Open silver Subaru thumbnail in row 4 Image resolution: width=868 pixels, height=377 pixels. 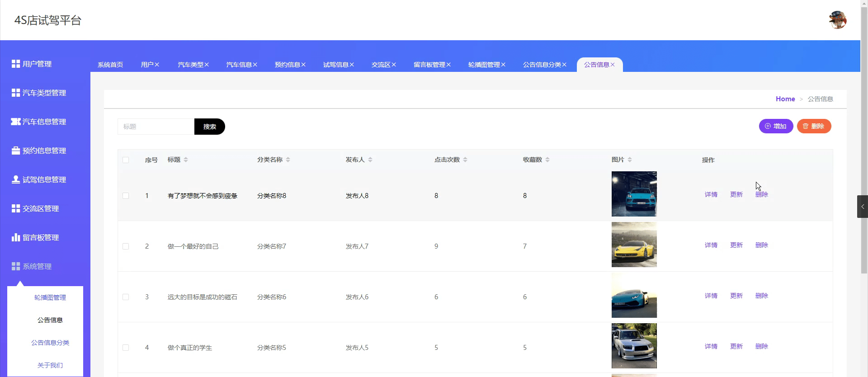pos(634,346)
